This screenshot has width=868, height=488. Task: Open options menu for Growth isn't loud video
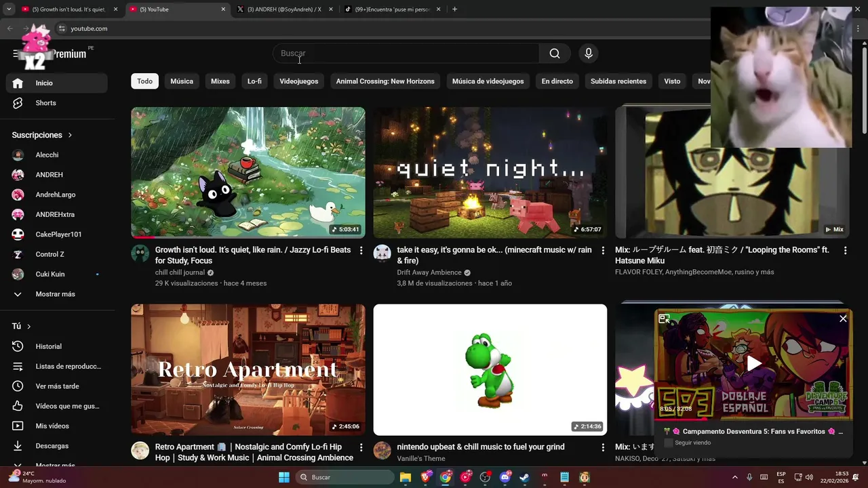pyautogui.click(x=361, y=251)
